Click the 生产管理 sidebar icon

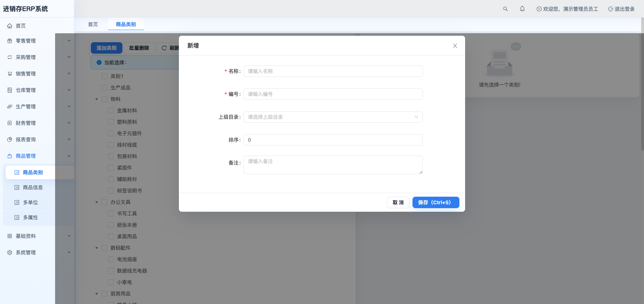coord(10,107)
